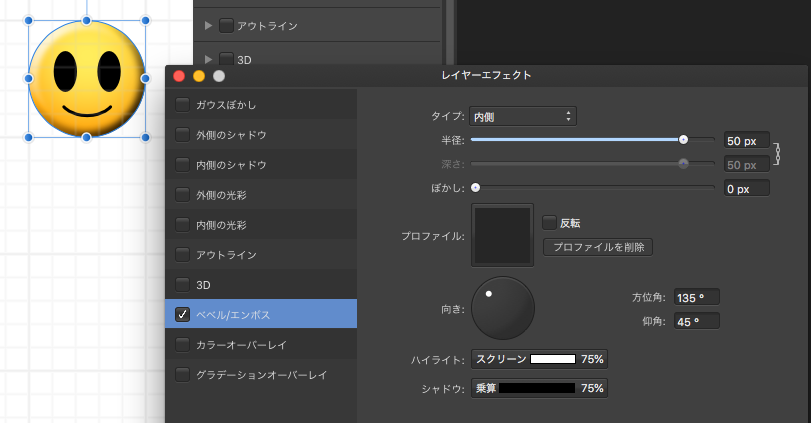Check the 反転 profile checkbox
This screenshot has width=811, height=423.
549,222
